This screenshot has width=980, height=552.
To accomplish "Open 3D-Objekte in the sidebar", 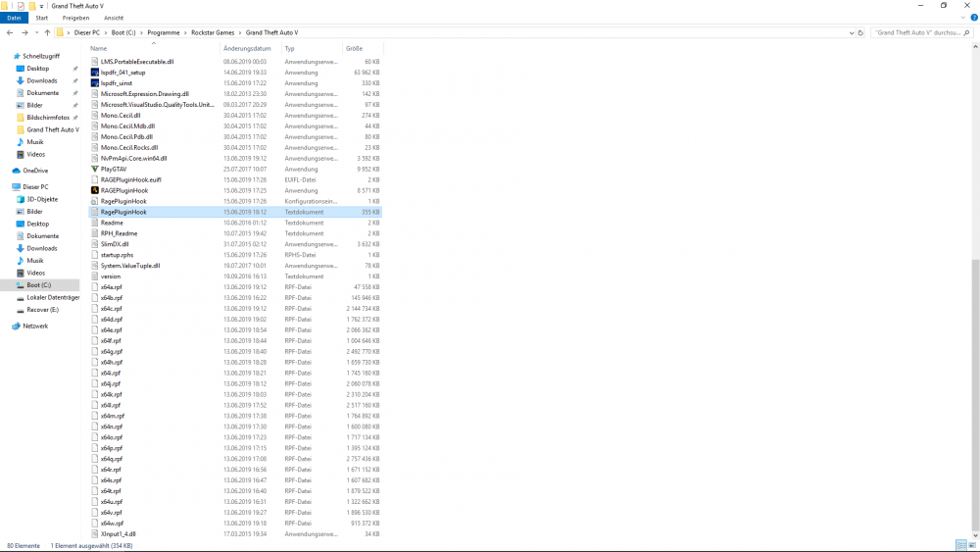I will (42, 199).
